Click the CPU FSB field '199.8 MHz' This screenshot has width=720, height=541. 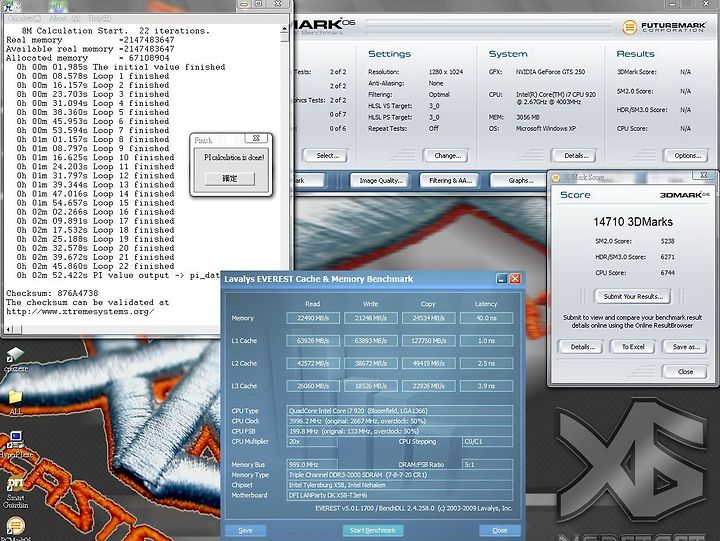point(399,431)
